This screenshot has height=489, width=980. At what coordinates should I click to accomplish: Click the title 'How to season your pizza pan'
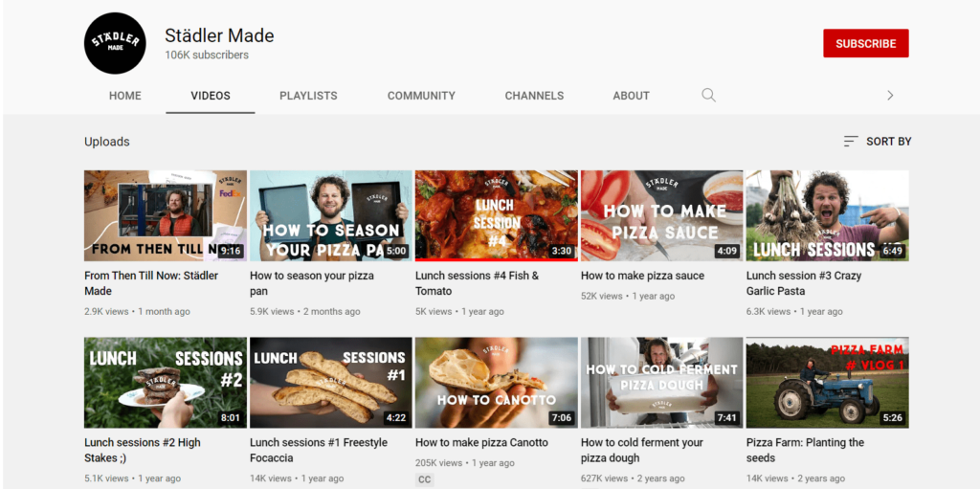click(x=312, y=283)
